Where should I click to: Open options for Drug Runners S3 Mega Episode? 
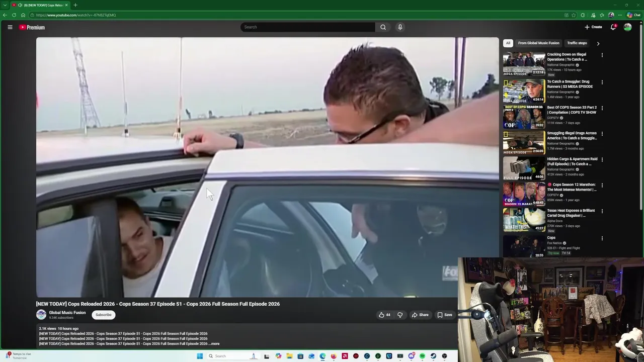602,82
